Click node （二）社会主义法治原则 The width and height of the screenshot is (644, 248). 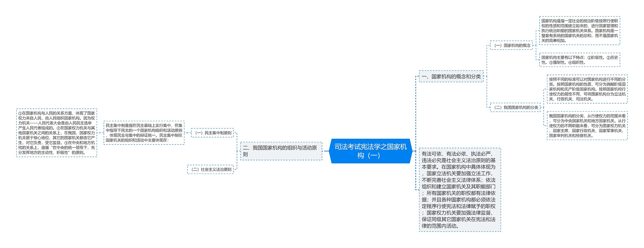tap(210, 169)
